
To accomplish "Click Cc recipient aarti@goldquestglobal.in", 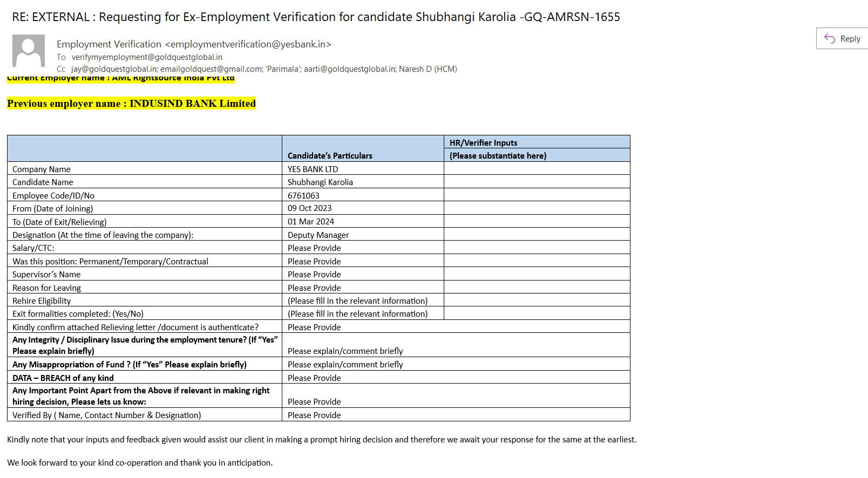I will 349,69.
